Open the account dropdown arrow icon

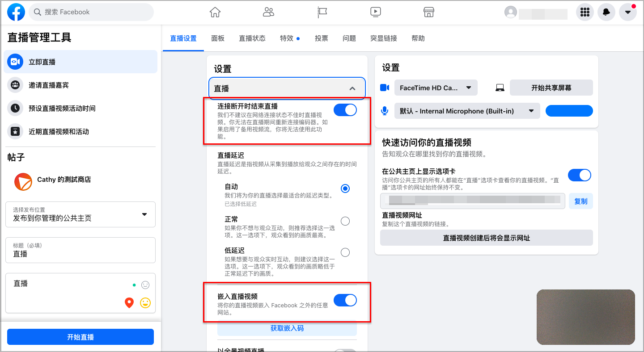pos(627,12)
